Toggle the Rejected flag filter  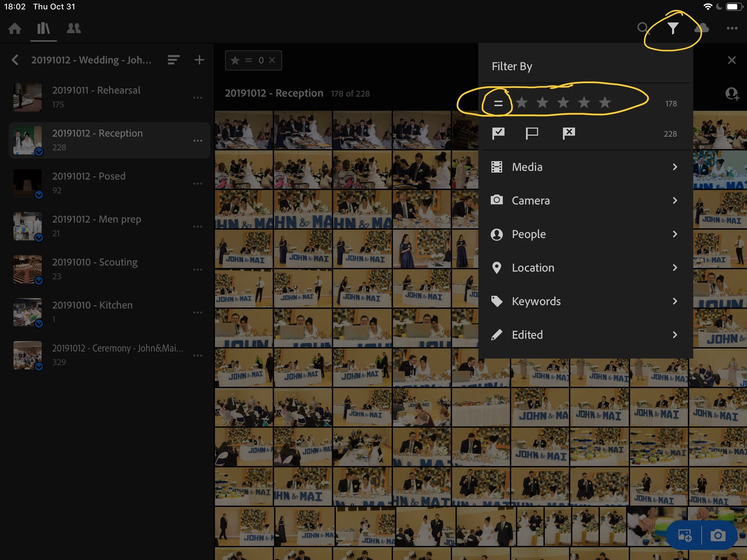[569, 133]
